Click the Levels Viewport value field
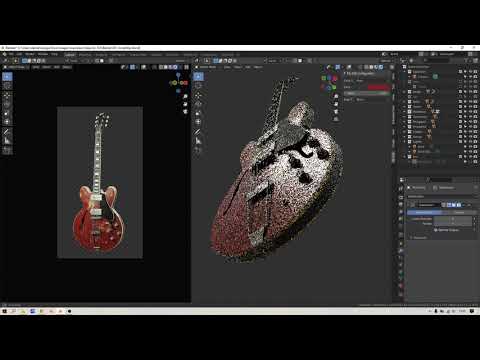This screenshot has width=480, height=360. [x=452, y=219]
